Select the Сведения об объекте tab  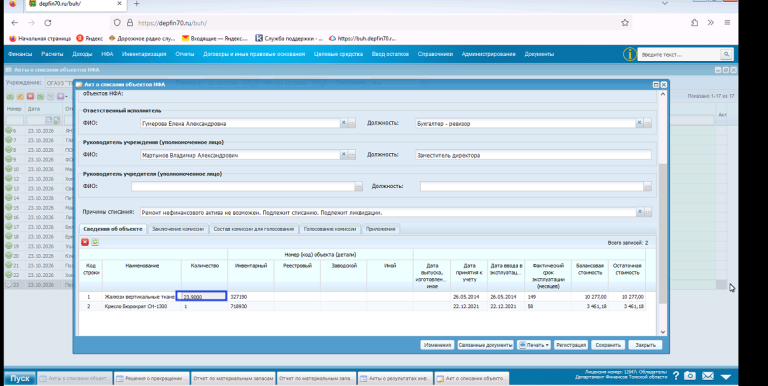click(113, 229)
